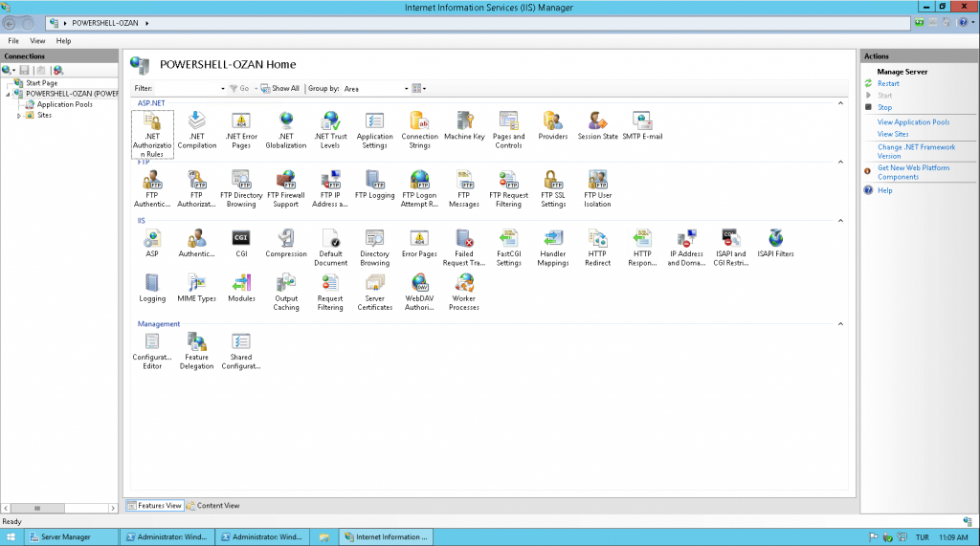Open Handler Mappings feature
Screen dimensions: 980x546
point(553,248)
